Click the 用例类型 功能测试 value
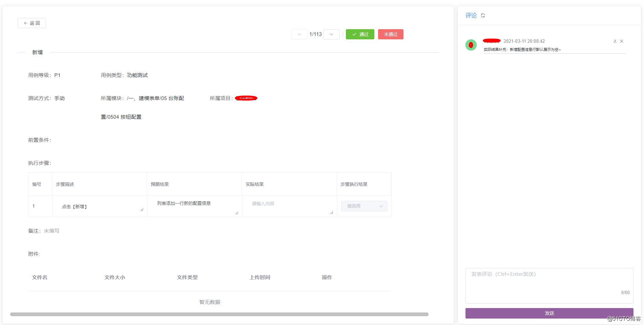Viewport: 644px width, 325px height. coord(137,75)
